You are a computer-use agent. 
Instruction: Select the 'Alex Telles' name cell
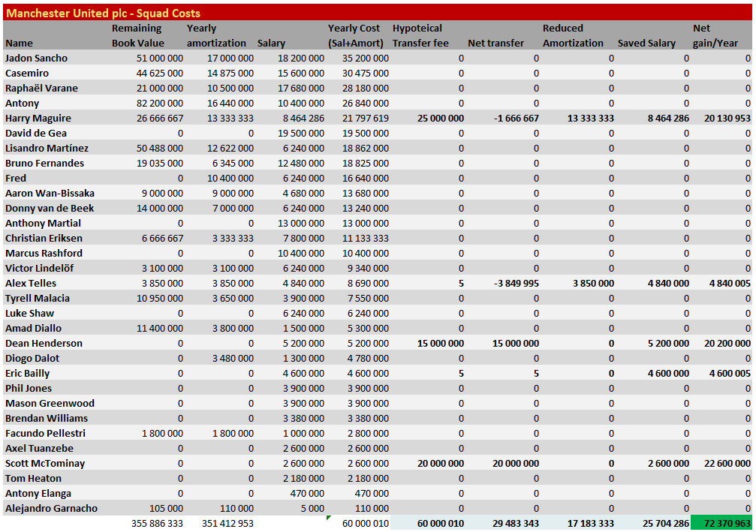31,283
